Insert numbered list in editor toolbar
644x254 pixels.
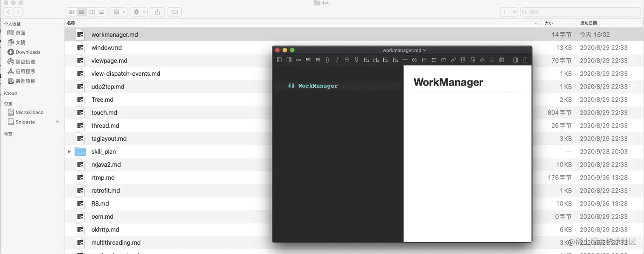(x=424, y=60)
